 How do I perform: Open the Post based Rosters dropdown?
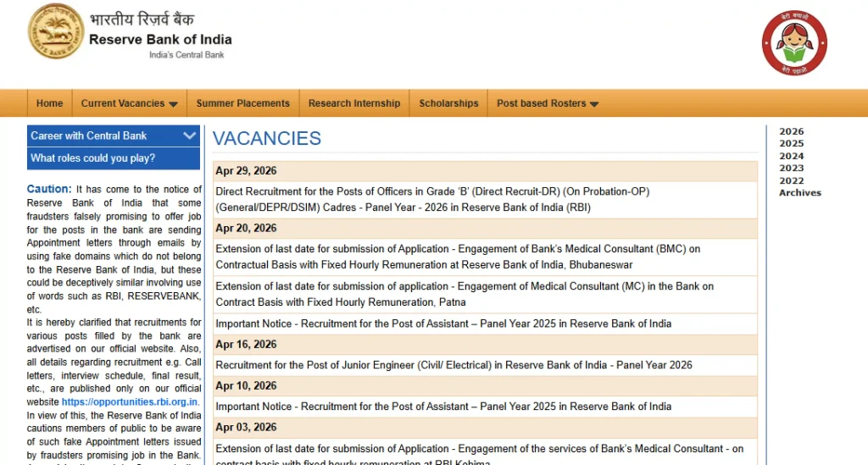coord(547,103)
